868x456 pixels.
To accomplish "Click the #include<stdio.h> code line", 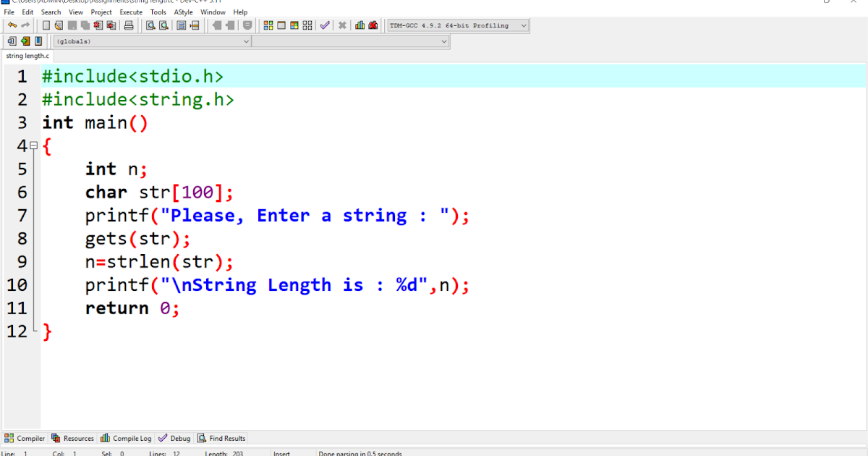I will (x=132, y=76).
